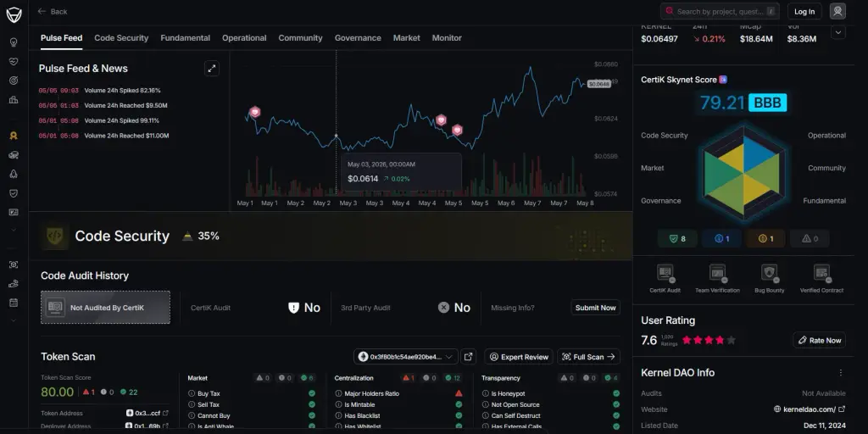Image resolution: width=868 pixels, height=434 pixels.
Task: Click the orange alert badge showing 1
Action: (765, 238)
